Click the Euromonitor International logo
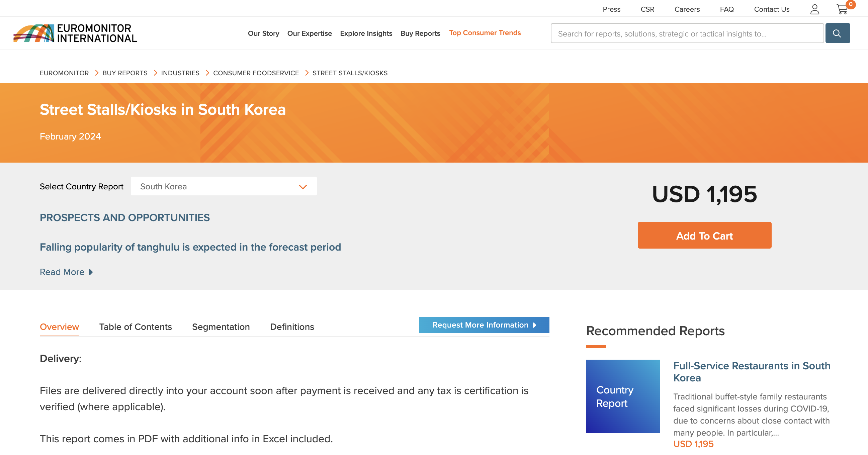This screenshot has height=455, width=868. (x=75, y=33)
